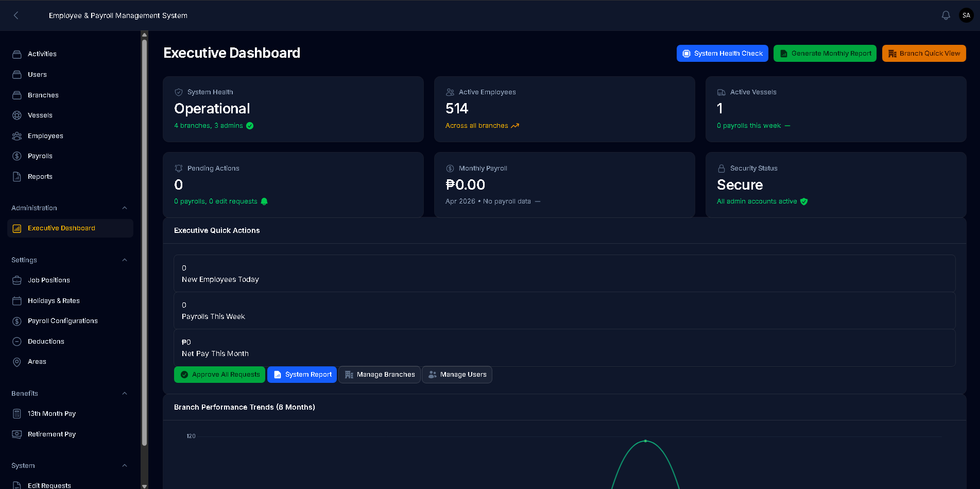
Task: Click the System Report button
Action: 302,375
